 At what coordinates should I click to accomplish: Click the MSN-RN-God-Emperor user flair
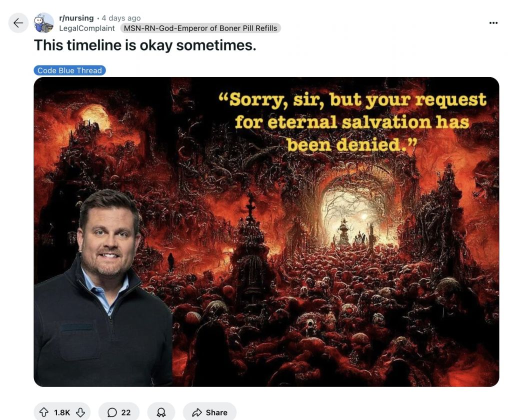coord(200,28)
